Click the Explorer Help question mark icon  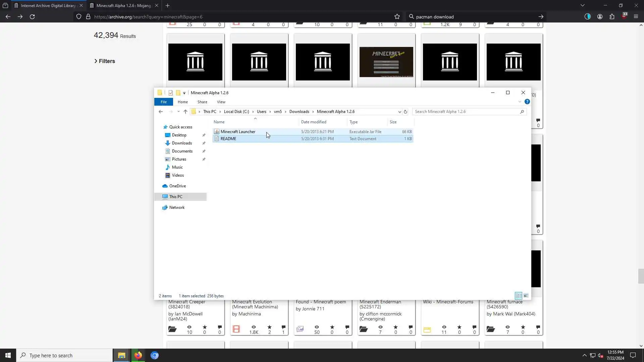(527, 102)
